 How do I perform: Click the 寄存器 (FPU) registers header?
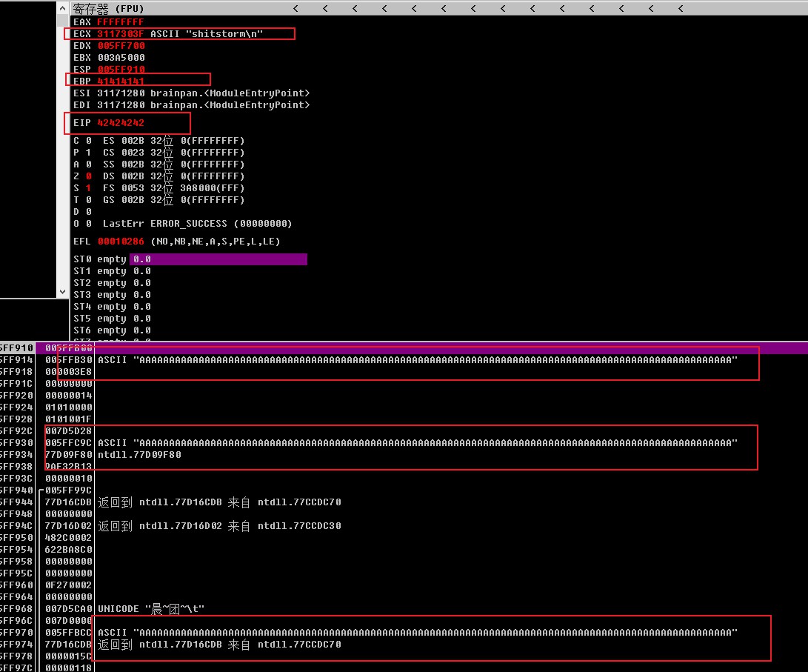coord(108,8)
